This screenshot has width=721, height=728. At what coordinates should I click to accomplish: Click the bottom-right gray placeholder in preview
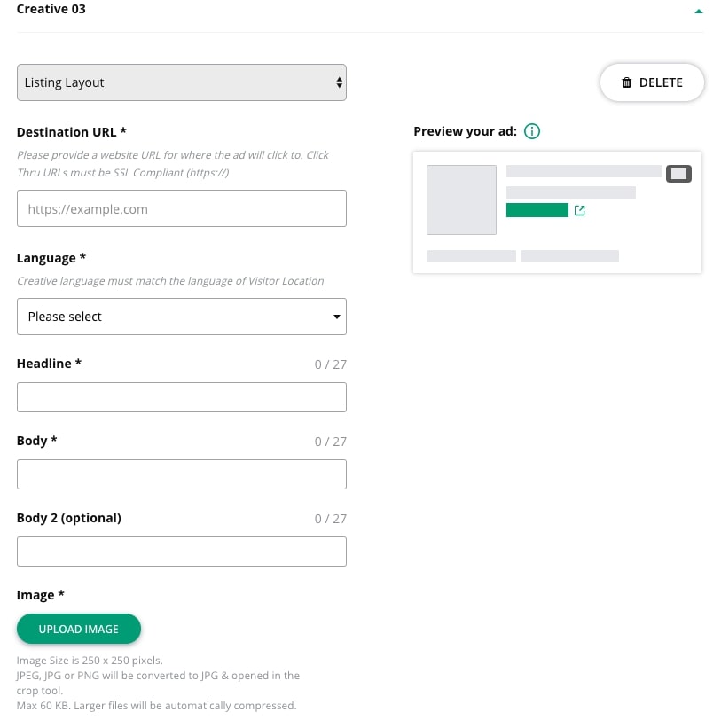pyautogui.click(x=570, y=256)
